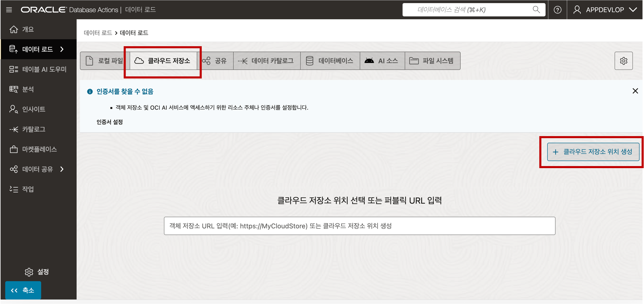This screenshot has height=304, width=644.
Task: Click the APPDEVLOP user avatar icon
Action: coord(577,10)
